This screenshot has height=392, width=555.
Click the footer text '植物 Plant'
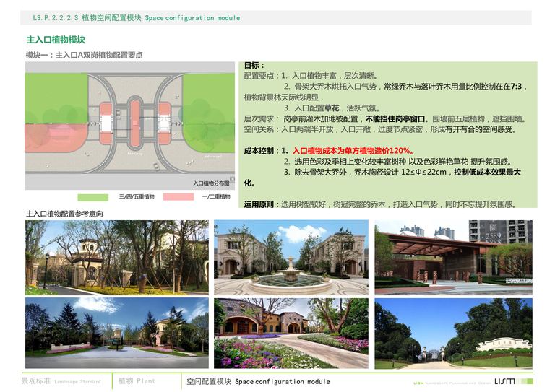click(x=137, y=381)
